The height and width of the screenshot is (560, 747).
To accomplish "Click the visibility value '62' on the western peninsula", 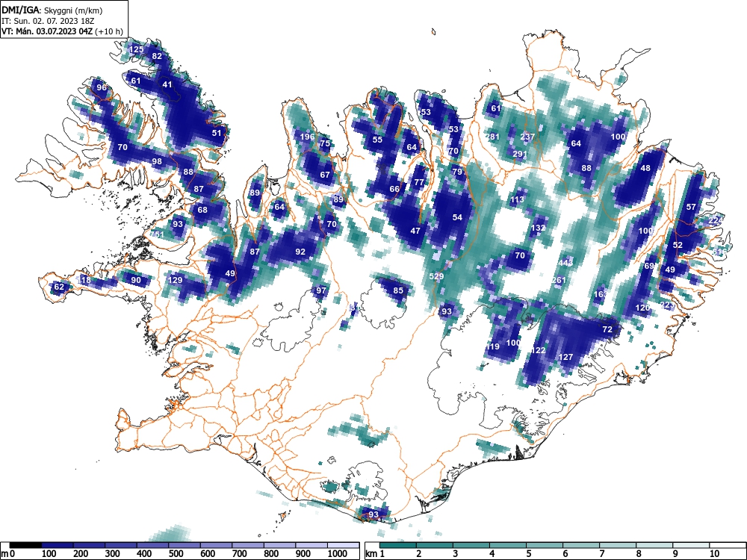I will pyautogui.click(x=59, y=287).
